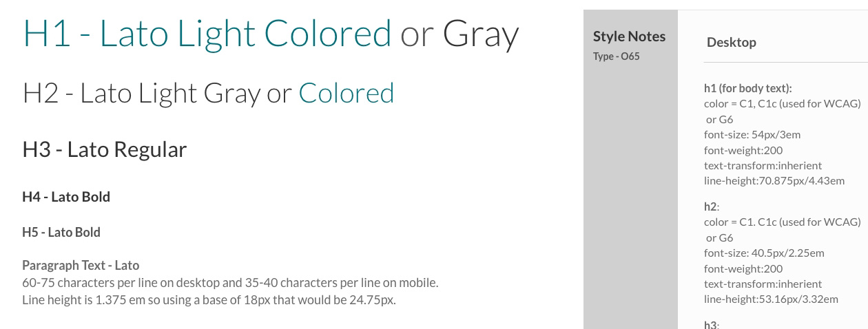Viewport: 868px width, 329px height.
Task: Click the "Style Notes" sidebar heading
Action: point(629,36)
